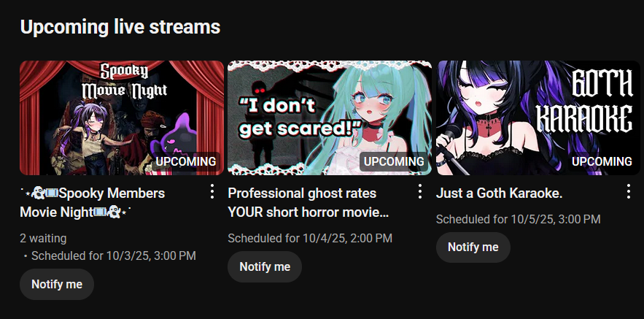The height and width of the screenshot is (319, 644).
Task: Click the 2 waiting text
Action: [x=43, y=239]
